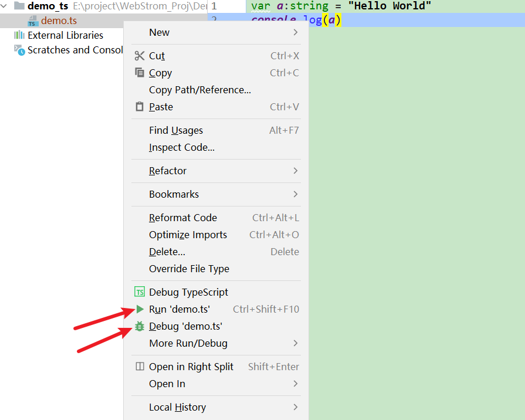Click the External Libraries icon
This screenshot has width=525, height=420.
(x=19, y=35)
